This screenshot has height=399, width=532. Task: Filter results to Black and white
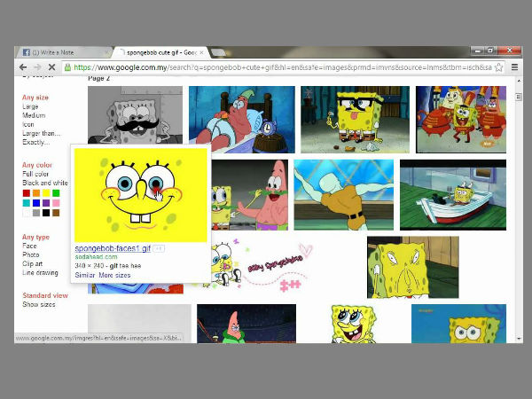tap(43, 183)
